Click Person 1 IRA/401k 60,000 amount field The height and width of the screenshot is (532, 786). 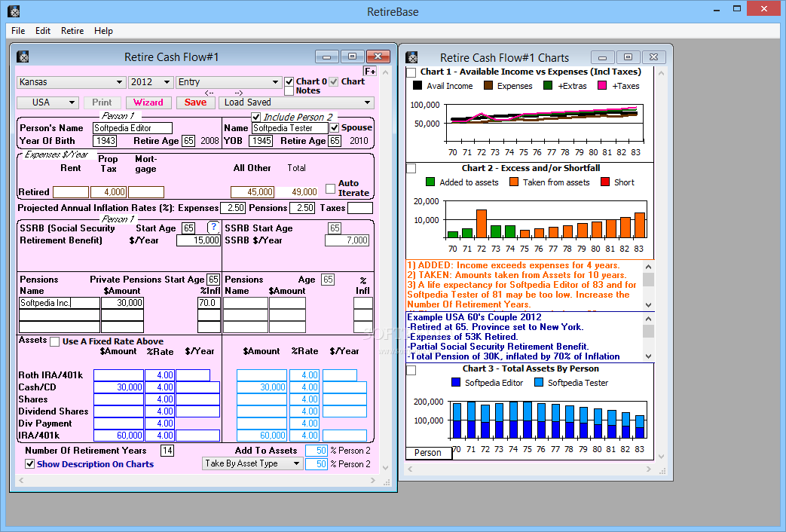click(x=118, y=436)
